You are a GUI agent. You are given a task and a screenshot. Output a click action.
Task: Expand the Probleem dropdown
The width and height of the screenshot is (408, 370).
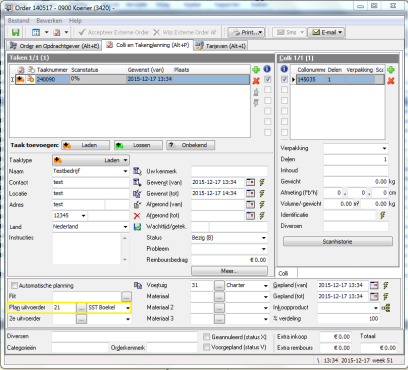point(264,249)
